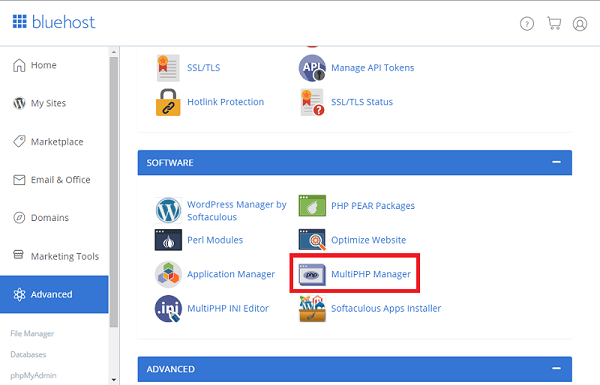This screenshot has width=600, height=385.
Task: Click the sidebar vertical scrollbar thumb
Action: [114, 192]
